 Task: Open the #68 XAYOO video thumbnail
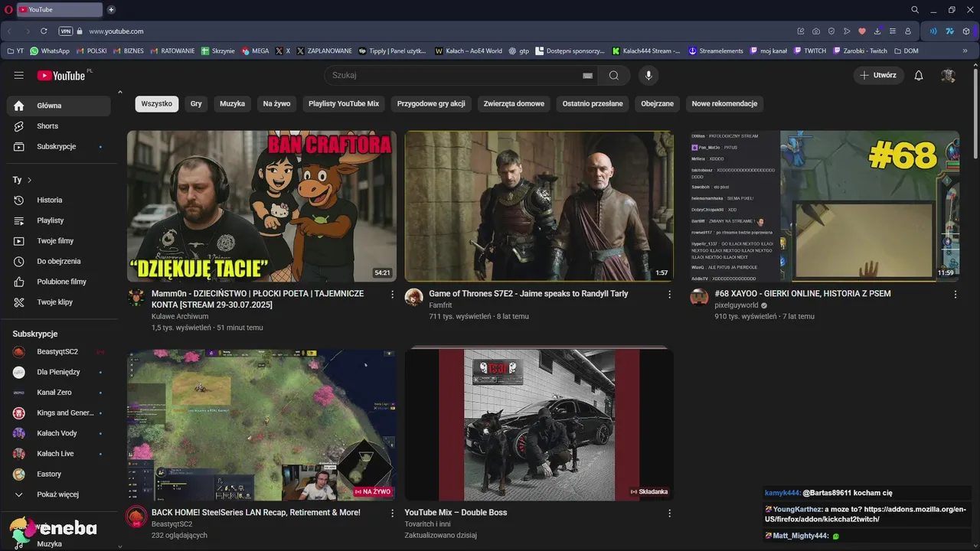825,206
